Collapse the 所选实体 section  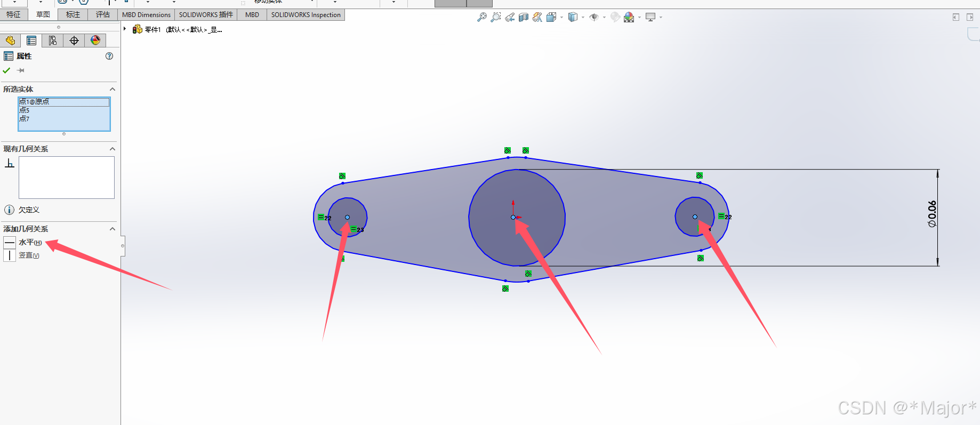pyautogui.click(x=112, y=89)
